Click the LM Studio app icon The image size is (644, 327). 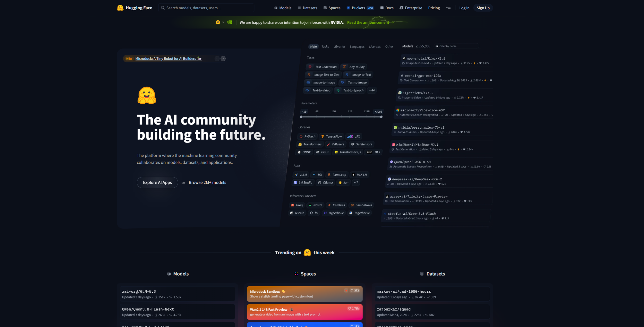pyautogui.click(x=295, y=183)
